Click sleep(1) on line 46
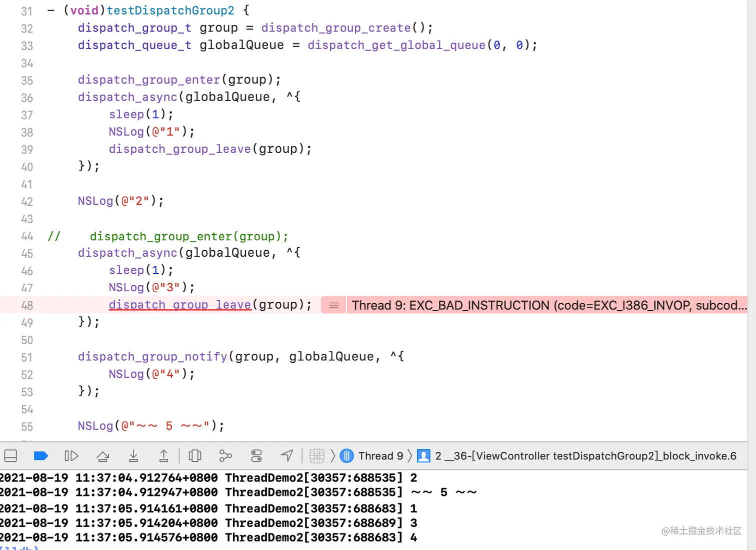This screenshot has height=550, width=756. pyautogui.click(x=141, y=270)
